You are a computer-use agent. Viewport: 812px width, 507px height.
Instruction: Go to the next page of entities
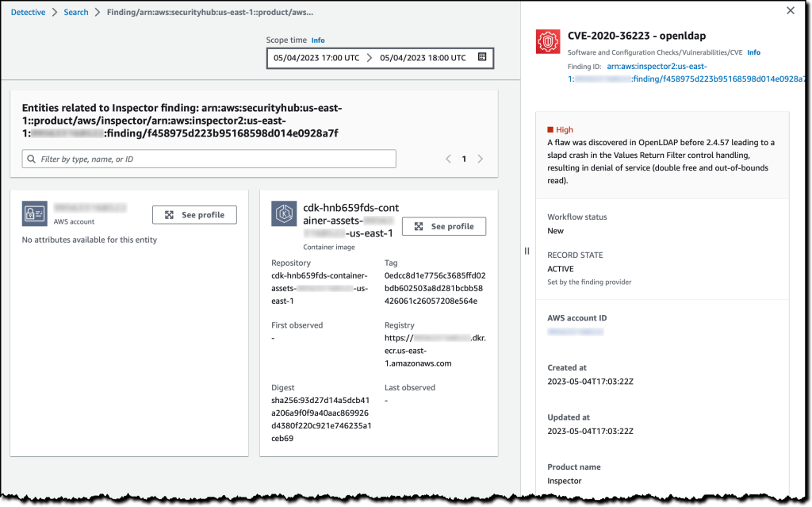pyautogui.click(x=480, y=159)
